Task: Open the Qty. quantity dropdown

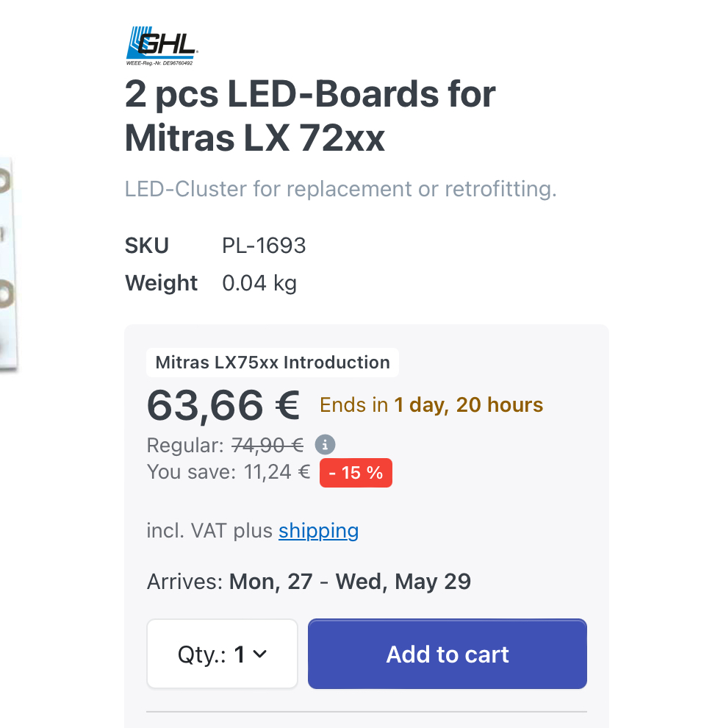Action: (222, 654)
